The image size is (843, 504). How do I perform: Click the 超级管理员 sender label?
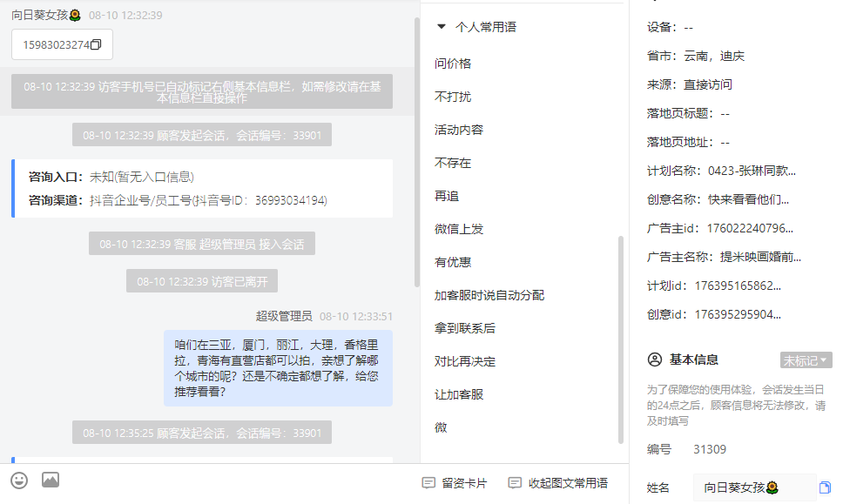[x=284, y=316]
